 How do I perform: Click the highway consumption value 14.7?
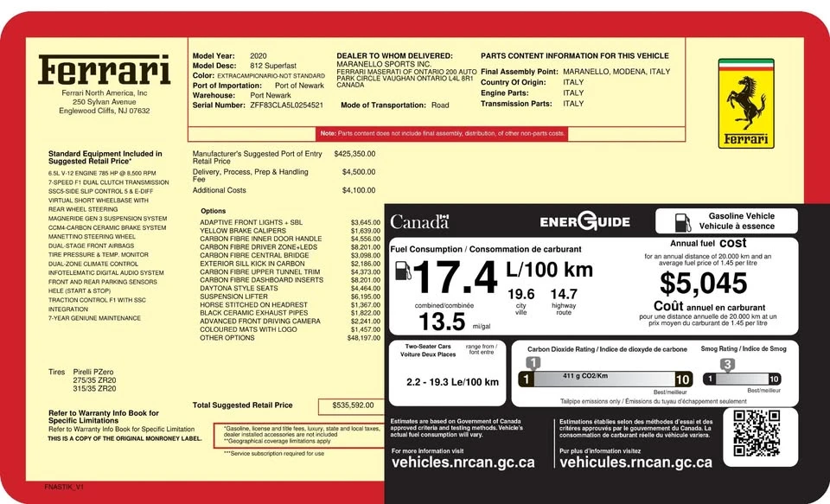(564, 294)
